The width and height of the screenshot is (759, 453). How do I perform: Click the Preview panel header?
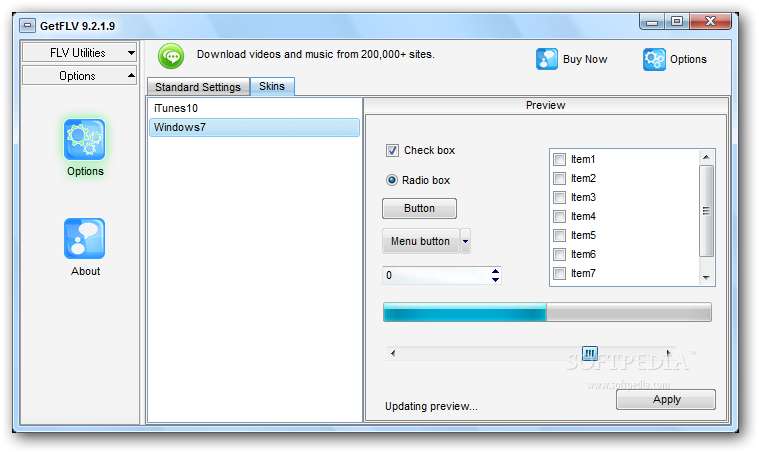point(546,105)
